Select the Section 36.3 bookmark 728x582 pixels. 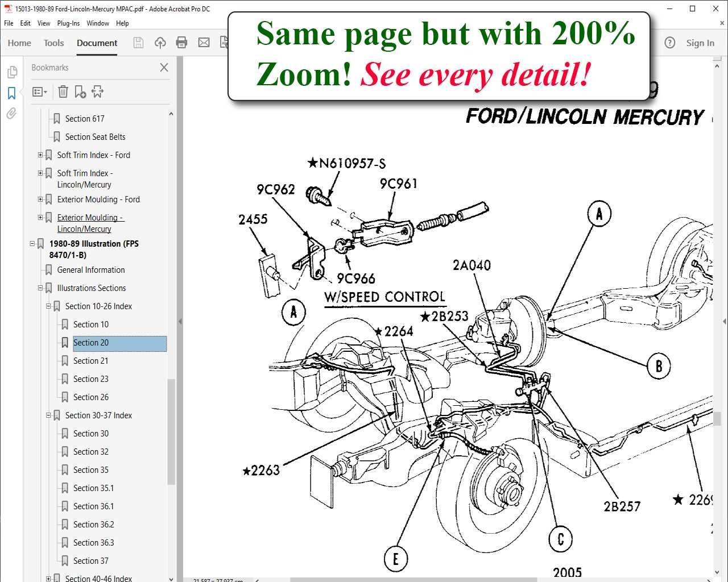[x=94, y=542]
